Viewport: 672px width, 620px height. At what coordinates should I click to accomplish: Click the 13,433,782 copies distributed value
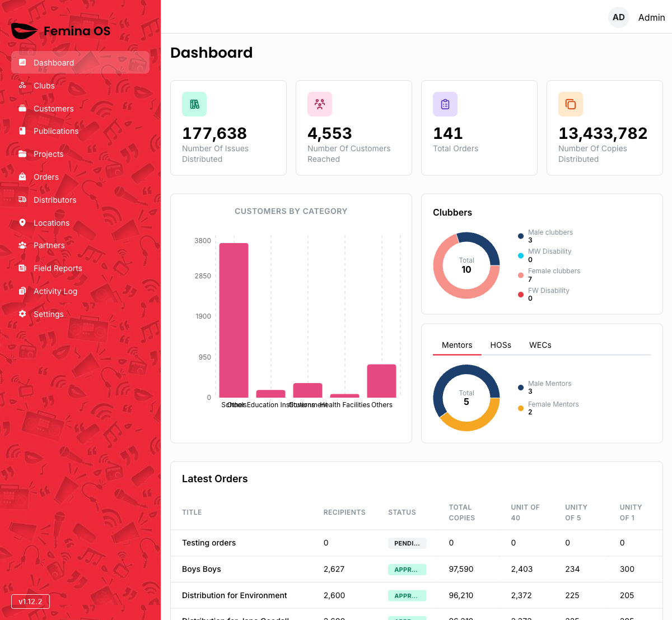603,133
